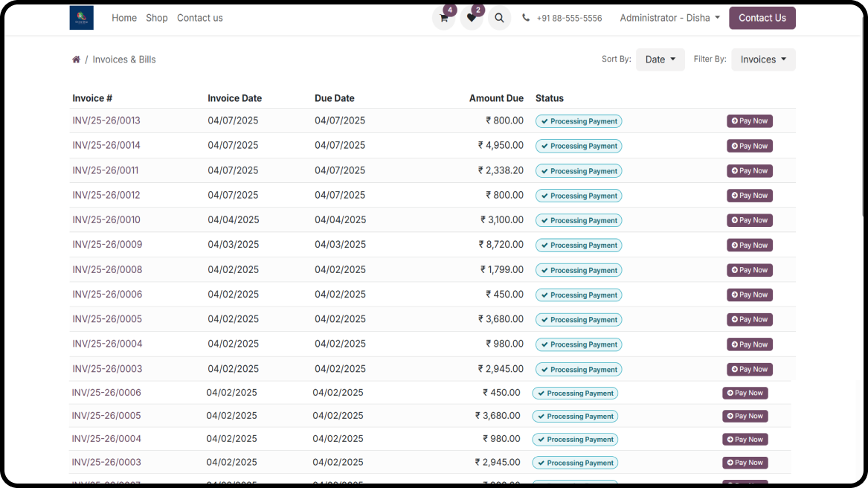Click the search magnifier icon

[x=499, y=18]
